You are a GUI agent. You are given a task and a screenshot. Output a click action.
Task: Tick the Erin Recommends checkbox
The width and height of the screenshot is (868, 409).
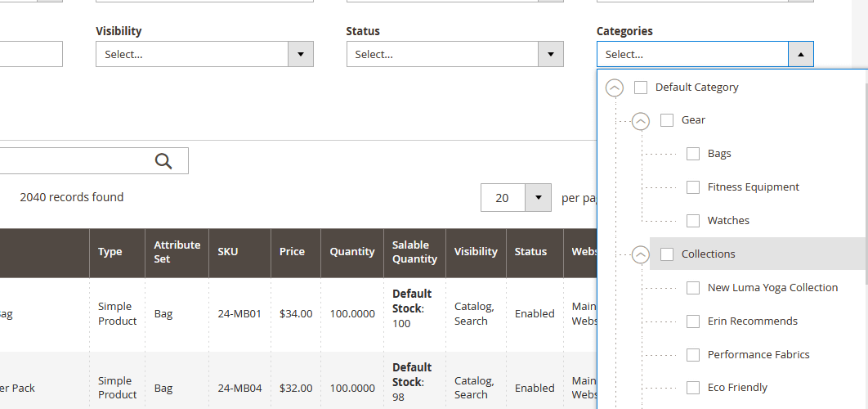coord(693,321)
